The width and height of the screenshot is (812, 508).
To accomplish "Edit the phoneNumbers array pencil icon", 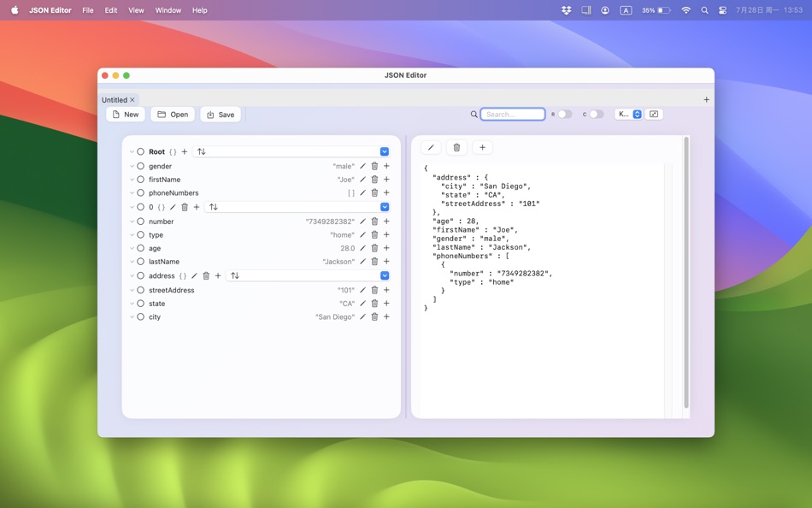I will point(362,192).
